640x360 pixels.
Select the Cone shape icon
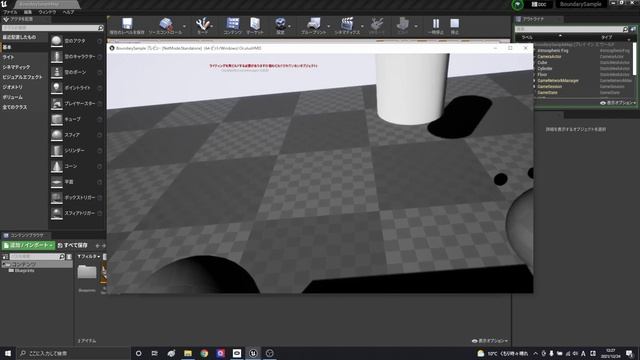click(x=57, y=166)
